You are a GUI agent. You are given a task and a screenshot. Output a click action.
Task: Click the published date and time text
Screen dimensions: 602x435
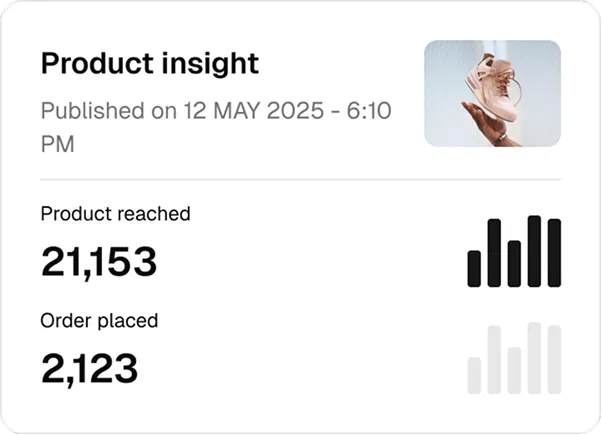coord(215,127)
